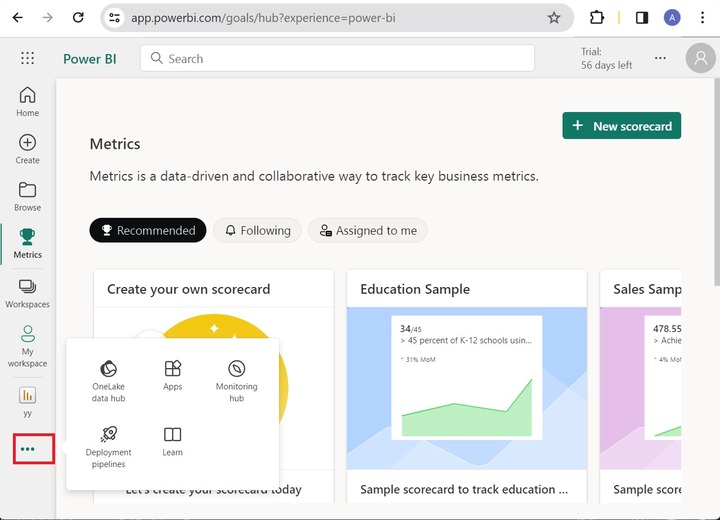This screenshot has height=520, width=720.
Task: Open the user account profile picture
Action: (701, 59)
